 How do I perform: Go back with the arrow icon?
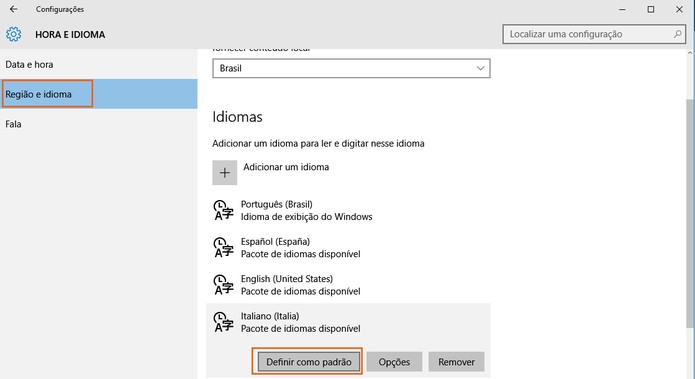point(14,9)
